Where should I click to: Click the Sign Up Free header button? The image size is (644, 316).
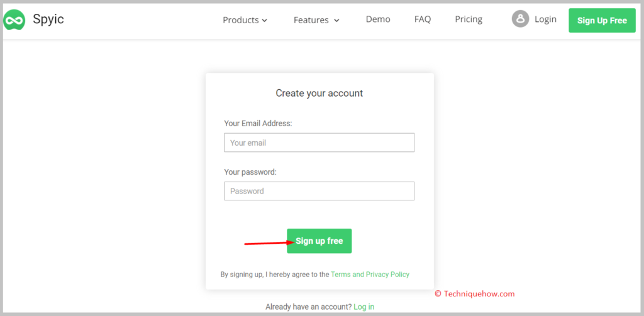click(x=602, y=21)
